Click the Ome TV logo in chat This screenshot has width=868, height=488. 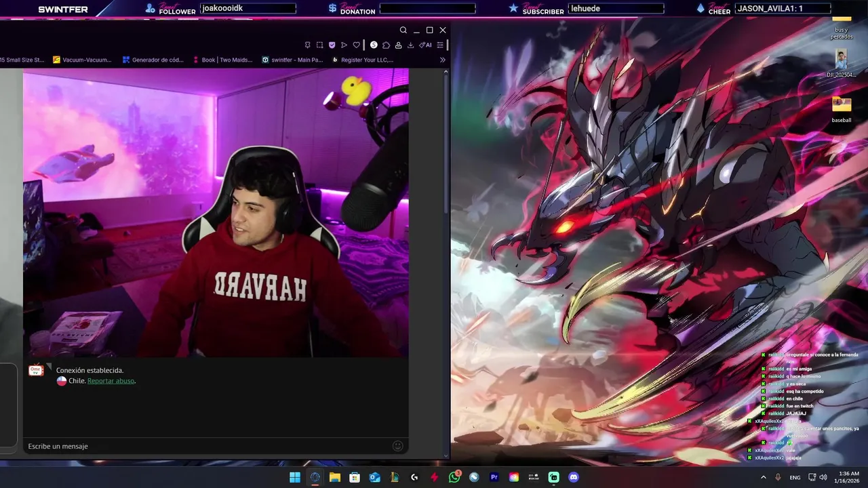pyautogui.click(x=36, y=370)
